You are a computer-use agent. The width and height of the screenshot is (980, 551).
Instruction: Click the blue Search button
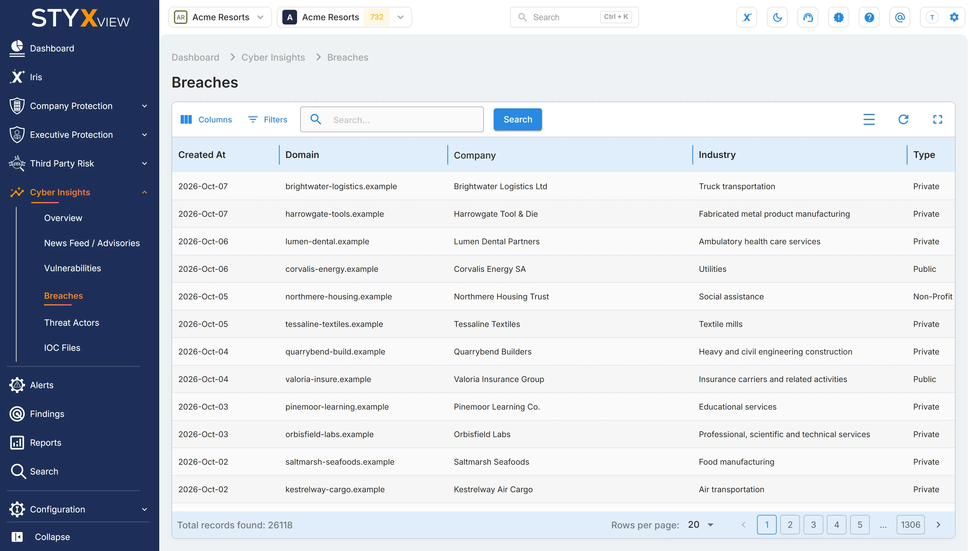(x=517, y=119)
